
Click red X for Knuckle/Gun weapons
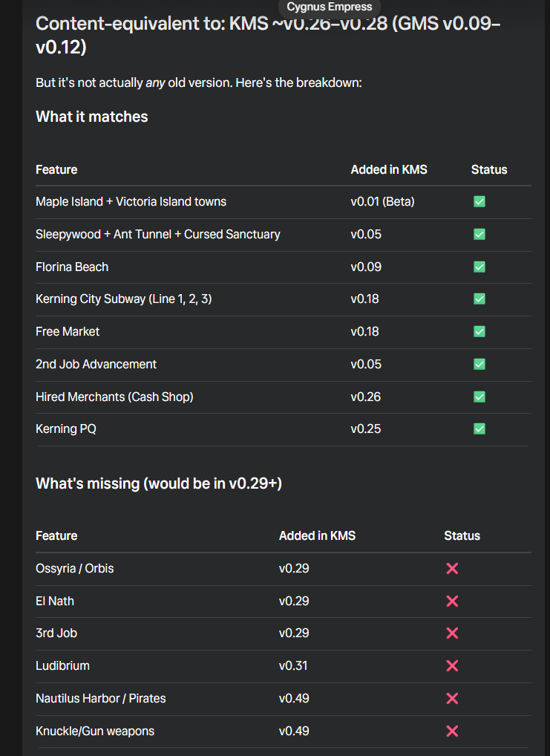(452, 731)
